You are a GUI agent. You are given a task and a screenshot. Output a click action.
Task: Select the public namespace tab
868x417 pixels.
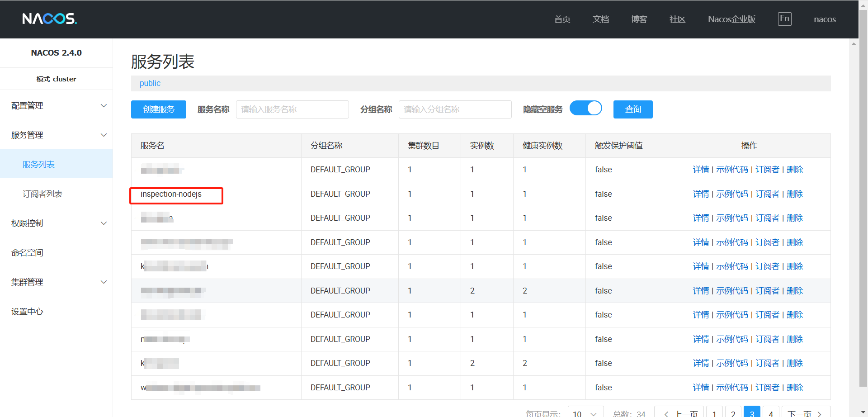point(150,83)
